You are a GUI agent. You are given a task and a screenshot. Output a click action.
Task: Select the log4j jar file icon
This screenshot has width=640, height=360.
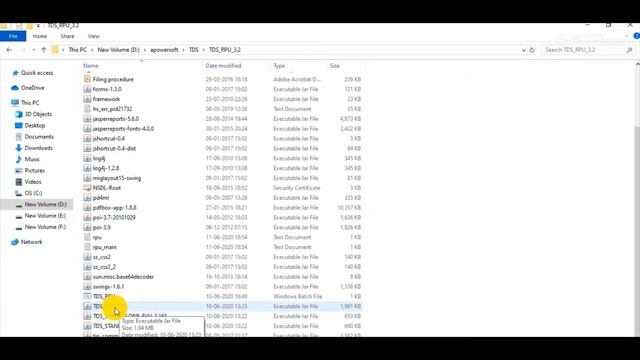(87, 158)
